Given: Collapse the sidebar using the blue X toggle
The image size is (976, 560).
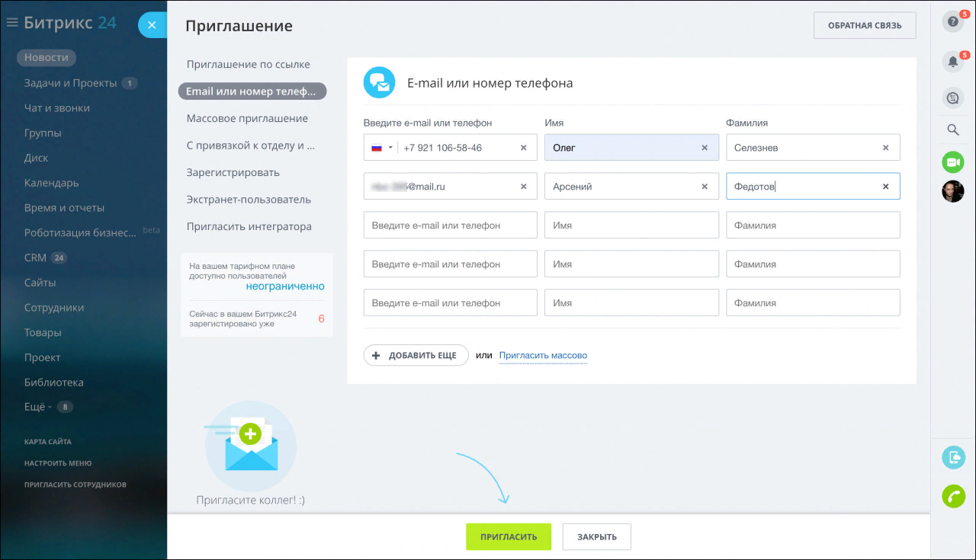Looking at the screenshot, I should [x=151, y=24].
